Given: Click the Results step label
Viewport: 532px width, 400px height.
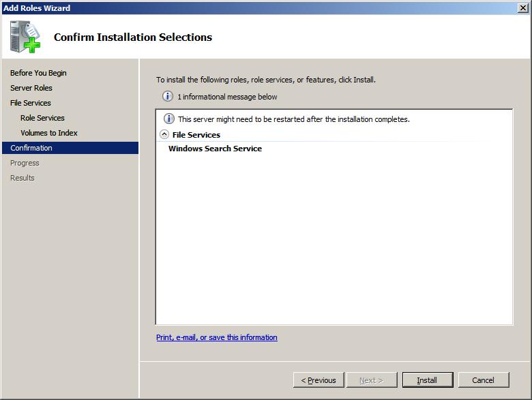Looking at the screenshot, I should click(x=23, y=178).
